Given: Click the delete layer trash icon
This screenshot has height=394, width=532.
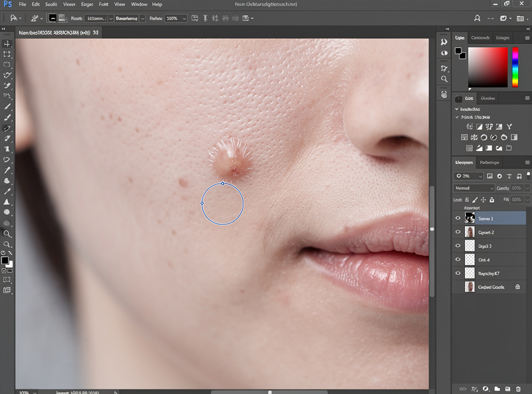Looking at the screenshot, I should pyautogui.click(x=518, y=389).
